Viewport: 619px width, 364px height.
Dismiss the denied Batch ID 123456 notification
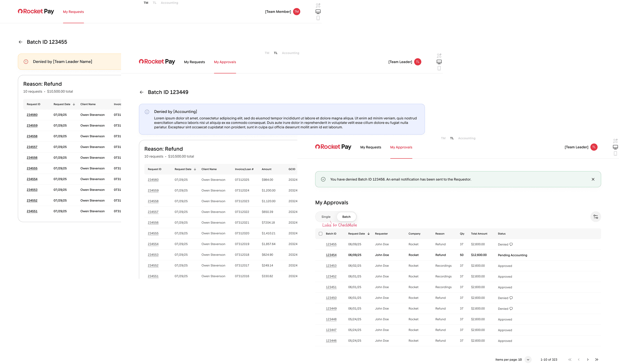pos(593,179)
